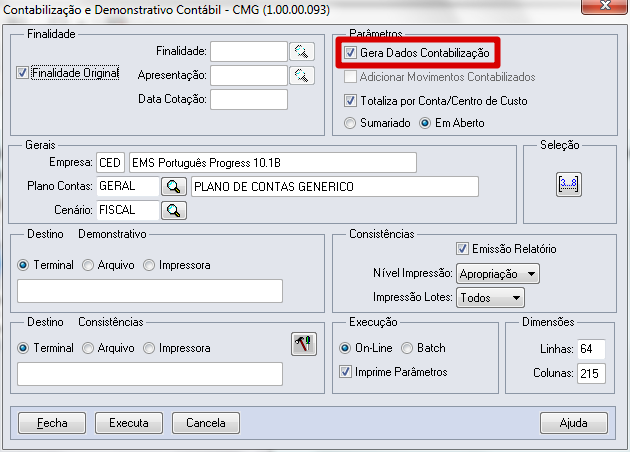The height and width of the screenshot is (452, 630).
Task: Click the Plano Contas field GERAL
Action: pos(128,186)
